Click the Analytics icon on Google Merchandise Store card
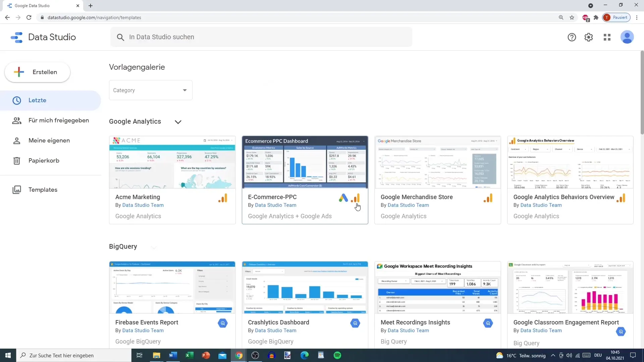Viewport: 644px width, 362px height. coord(488,198)
